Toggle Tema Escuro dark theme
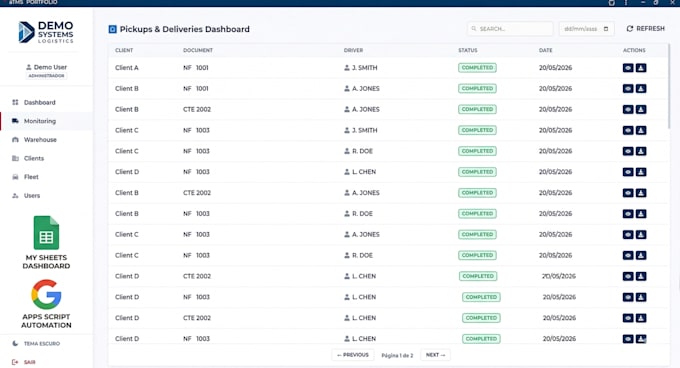Viewport: 680px width, 368px height. click(x=36, y=343)
